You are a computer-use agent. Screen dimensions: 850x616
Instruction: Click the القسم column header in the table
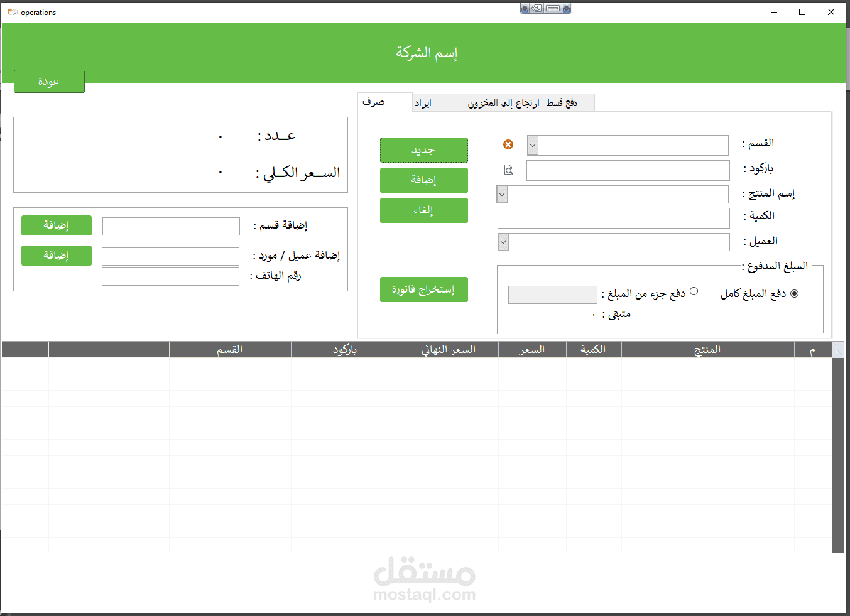coord(230,350)
